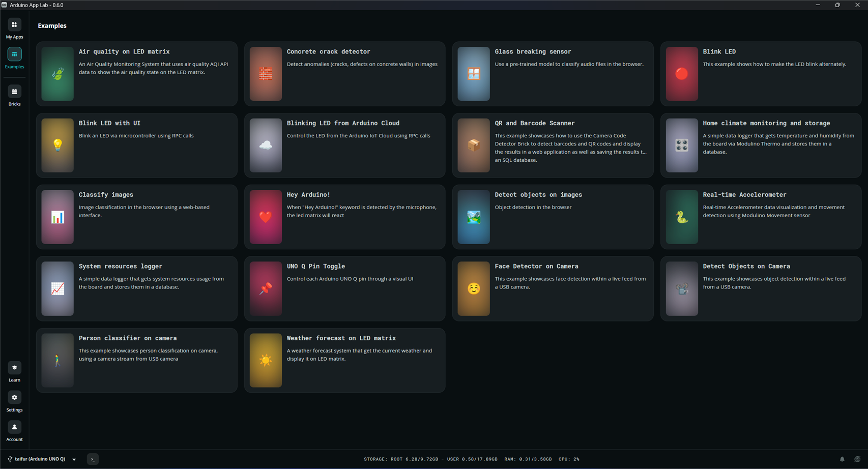Viewport: 868px width, 469px height.
Task: Select the 'UNO Q Pin Toggle' title text
Action: click(x=316, y=267)
